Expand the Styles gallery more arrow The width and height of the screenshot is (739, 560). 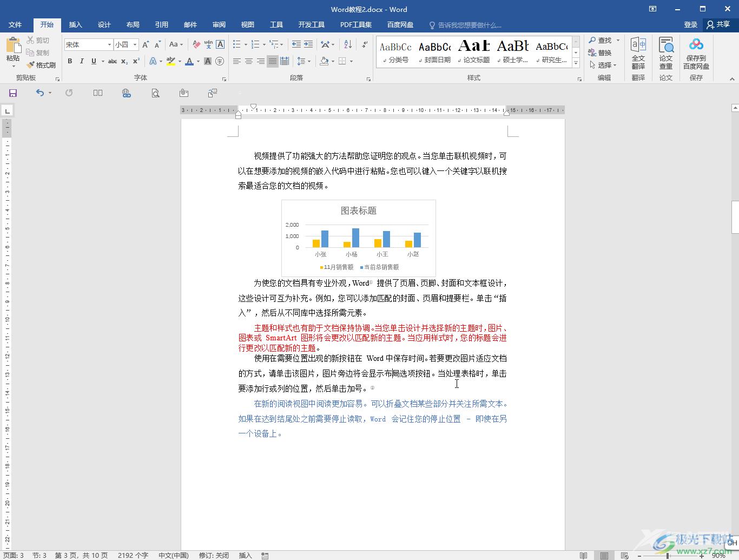(x=576, y=63)
